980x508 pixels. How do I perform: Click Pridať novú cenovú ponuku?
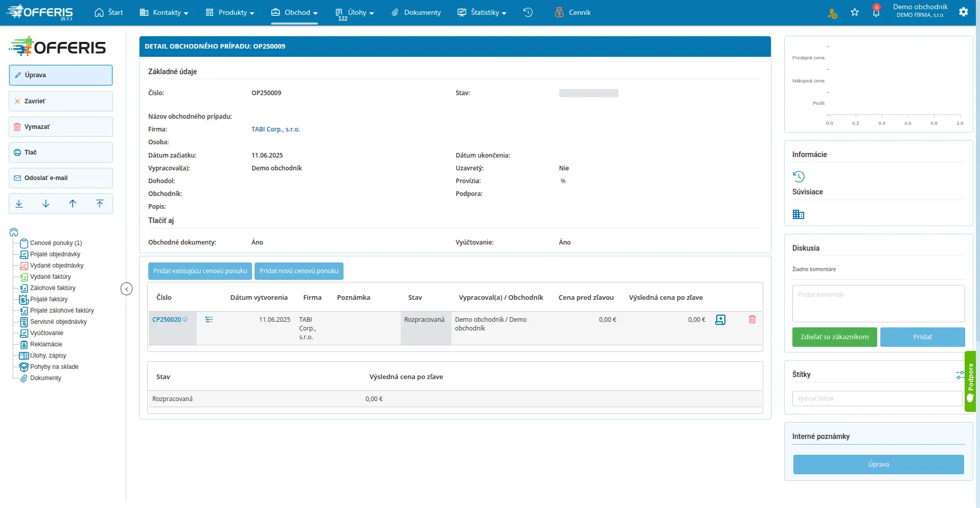(x=299, y=271)
